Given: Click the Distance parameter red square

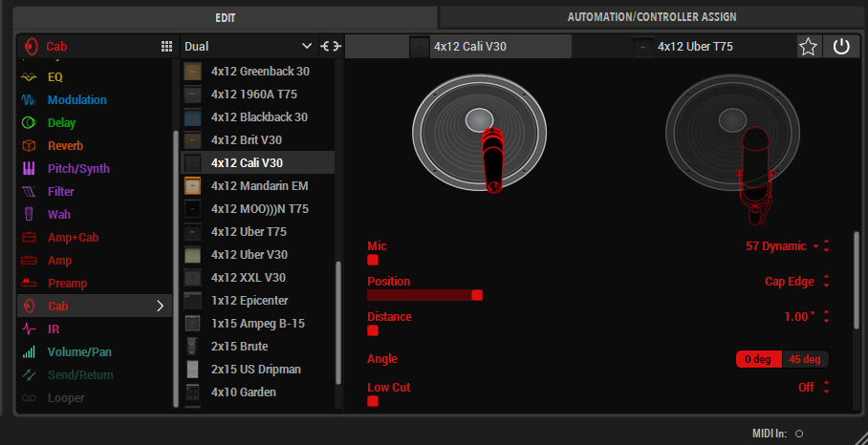Looking at the screenshot, I should 373,330.
